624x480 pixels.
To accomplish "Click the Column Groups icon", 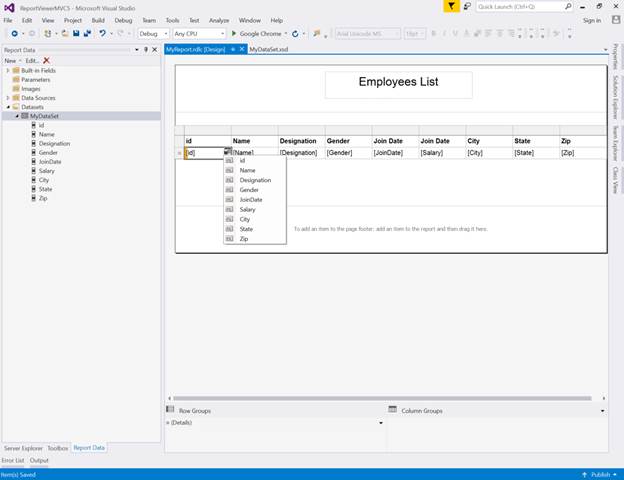I will coord(393,409).
